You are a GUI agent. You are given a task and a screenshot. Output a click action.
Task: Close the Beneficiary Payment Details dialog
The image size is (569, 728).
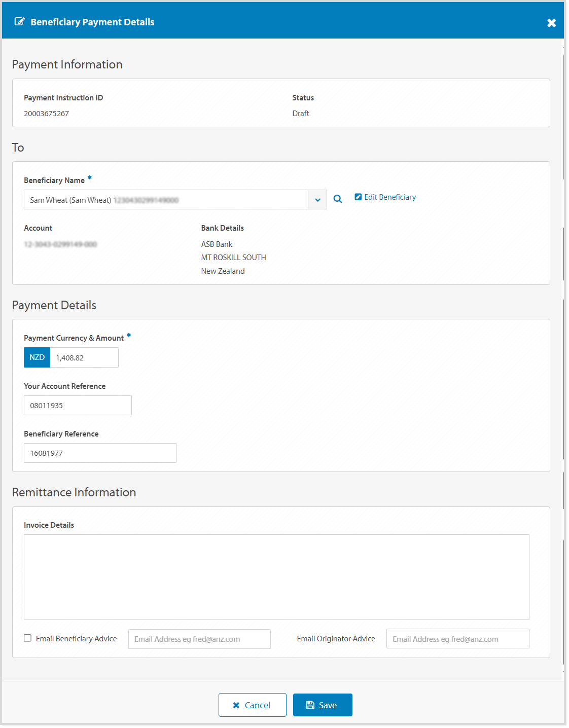coord(551,23)
